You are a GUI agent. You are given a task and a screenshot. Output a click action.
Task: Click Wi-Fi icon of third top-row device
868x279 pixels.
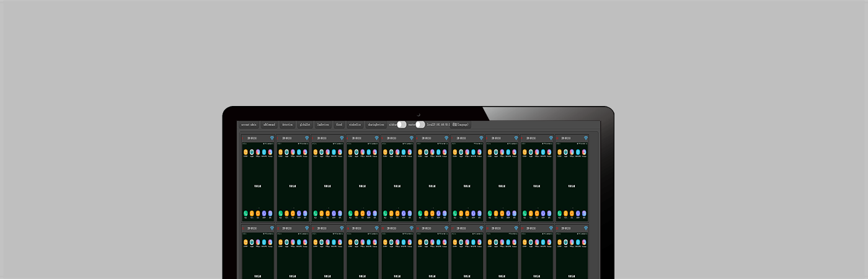click(x=342, y=138)
